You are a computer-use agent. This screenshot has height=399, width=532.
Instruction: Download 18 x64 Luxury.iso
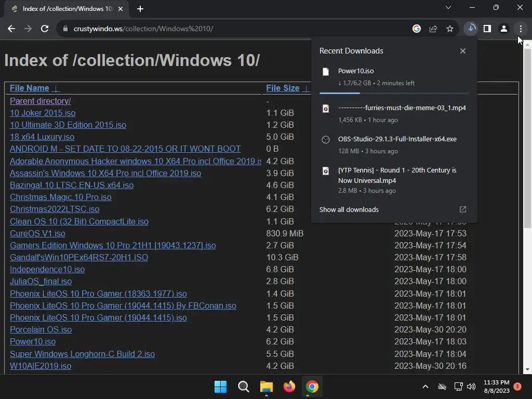pos(42,137)
